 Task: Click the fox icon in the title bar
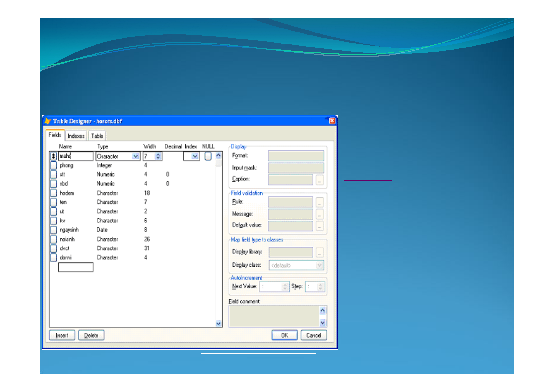pyautogui.click(x=48, y=121)
